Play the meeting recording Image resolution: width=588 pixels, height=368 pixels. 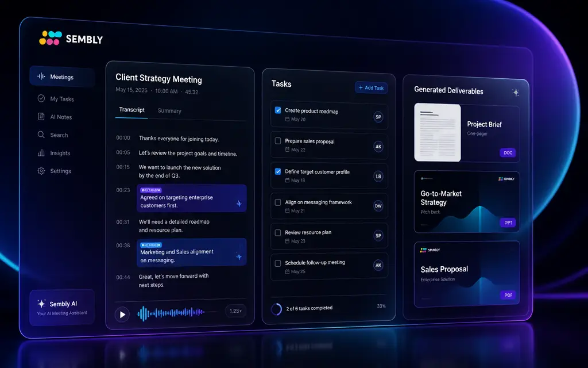[x=122, y=315]
